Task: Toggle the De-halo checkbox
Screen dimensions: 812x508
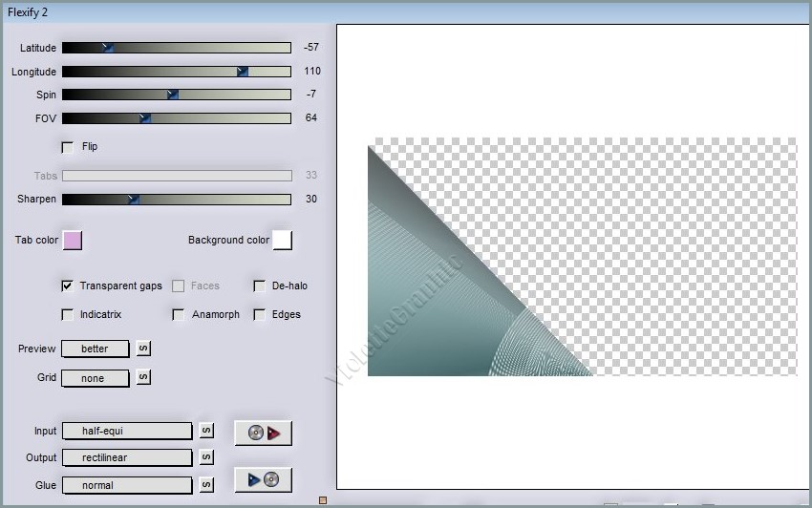Action: [259, 286]
